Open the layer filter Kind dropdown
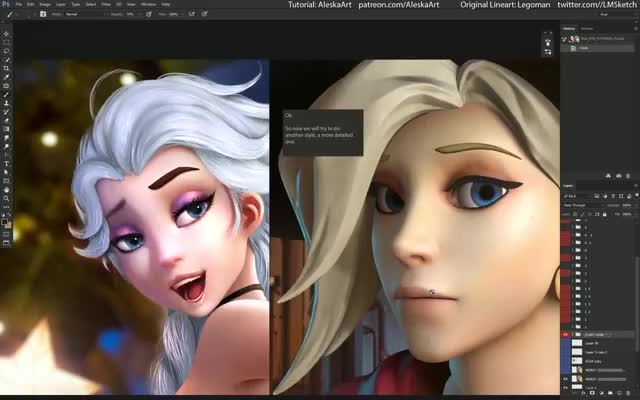The height and width of the screenshot is (400, 640). [x=577, y=196]
